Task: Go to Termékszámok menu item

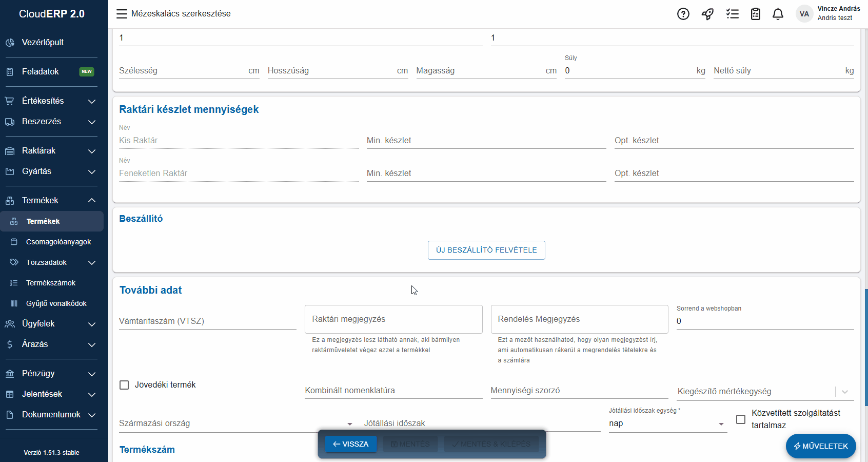Action: (51, 283)
